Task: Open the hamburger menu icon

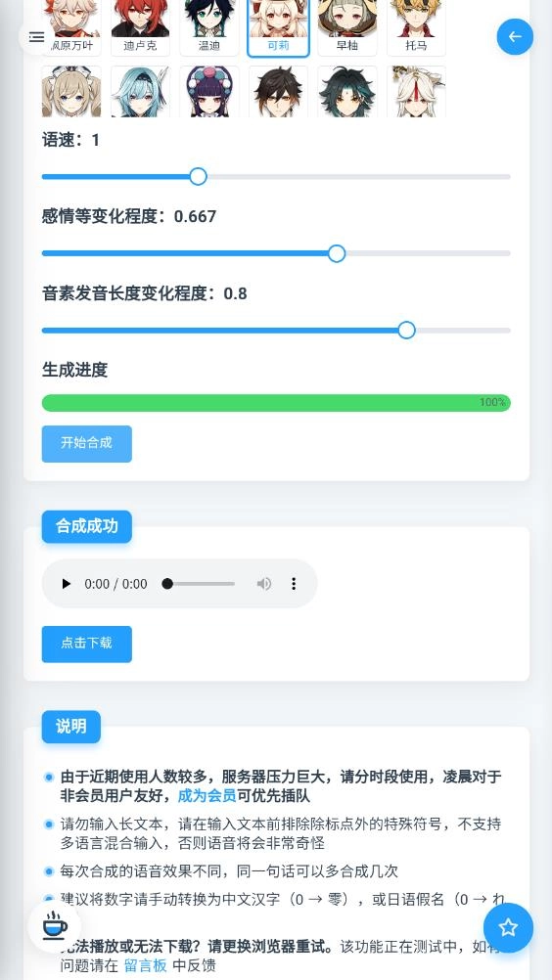Action: [x=37, y=37]
